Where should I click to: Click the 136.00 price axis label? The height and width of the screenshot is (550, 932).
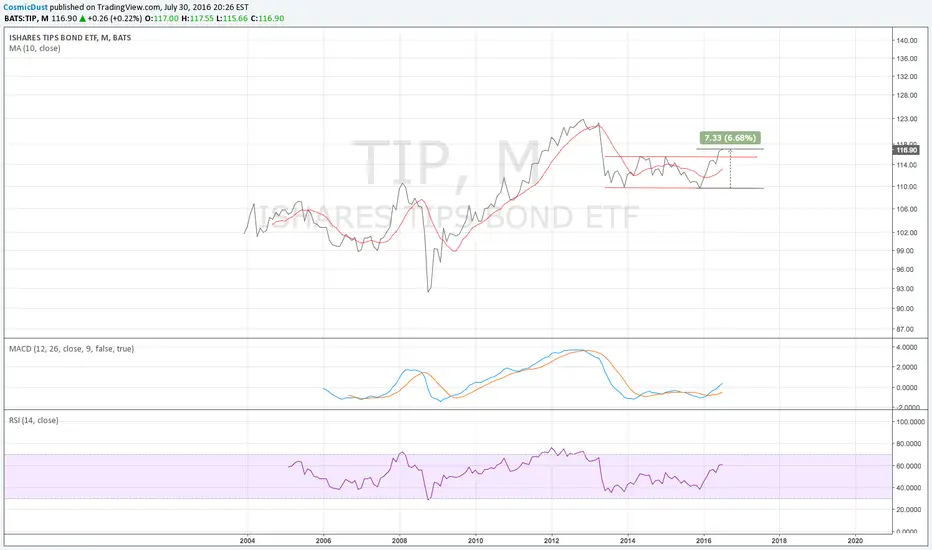[907, 59]
